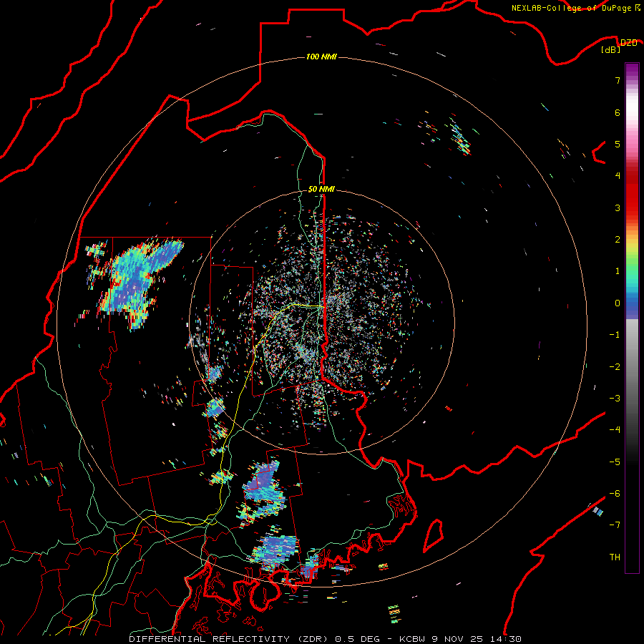Screen dimensions: 644x644
Task: Click the 0 value on color scale
Action: pyautogui.click(x=618, y=303)
